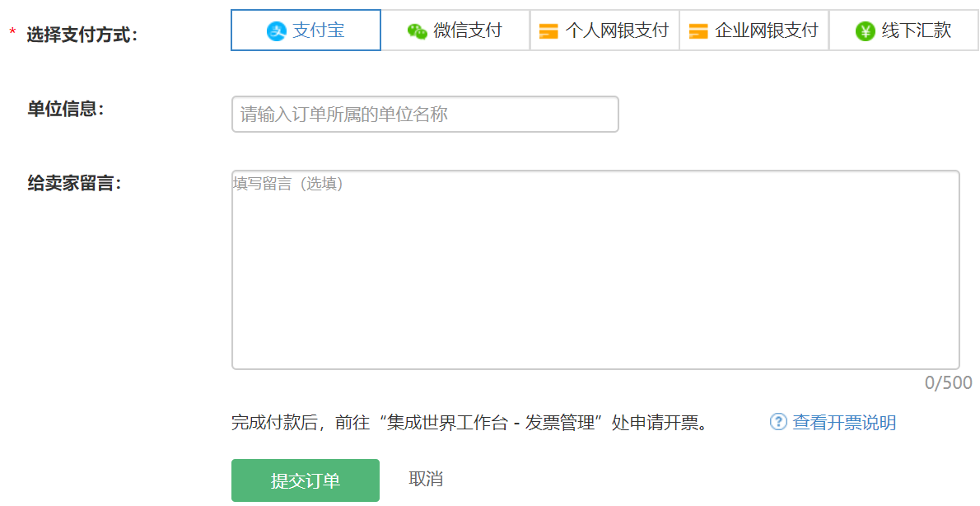The height and width of the screenshot is (506, 980).
Task: Click the green WeChat Pay logo icon
Action: point(417,30)
